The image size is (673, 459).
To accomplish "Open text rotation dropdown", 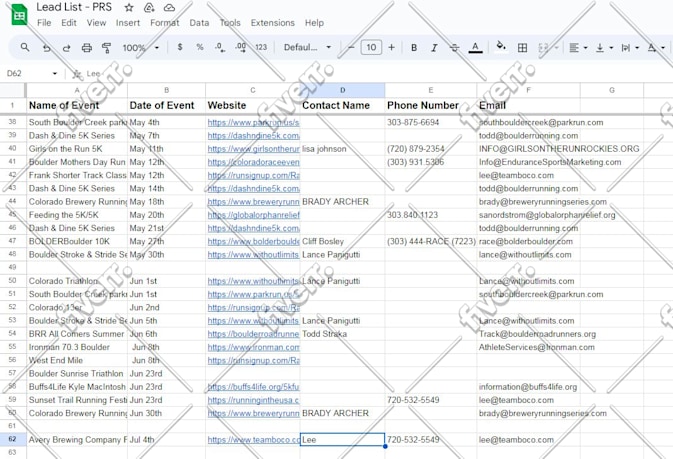I will pyautogui.click(x=656, y=48).
